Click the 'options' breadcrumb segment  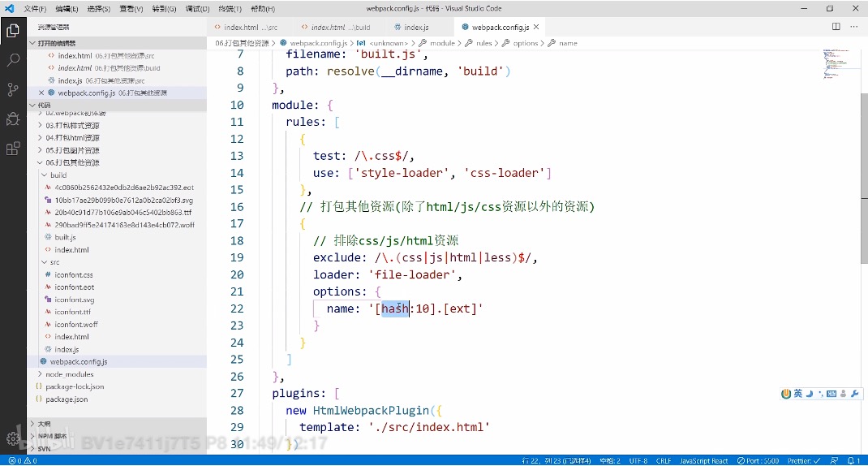(x=526, y=43)
